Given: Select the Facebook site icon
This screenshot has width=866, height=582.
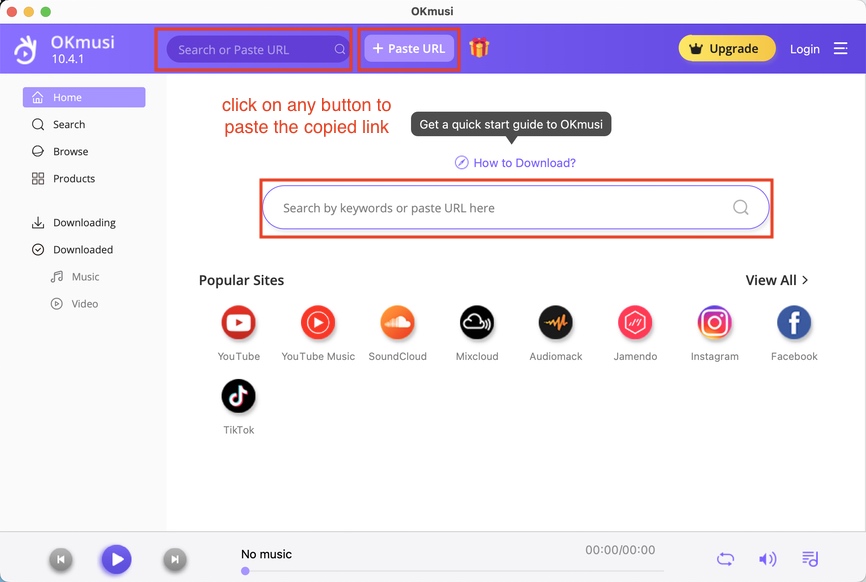Looking at the screenshot, I should coord(793,323).
